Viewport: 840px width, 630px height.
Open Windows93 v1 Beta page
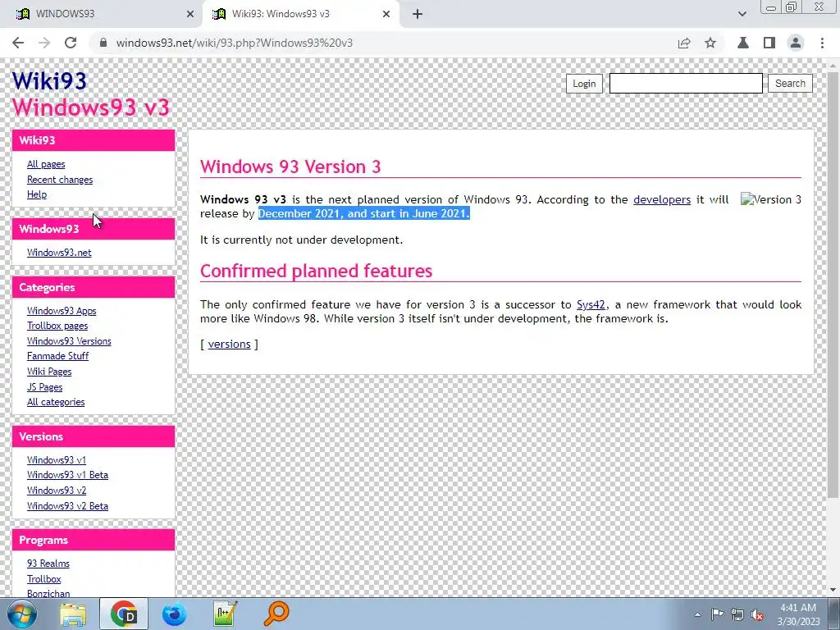tap(67, 475)
